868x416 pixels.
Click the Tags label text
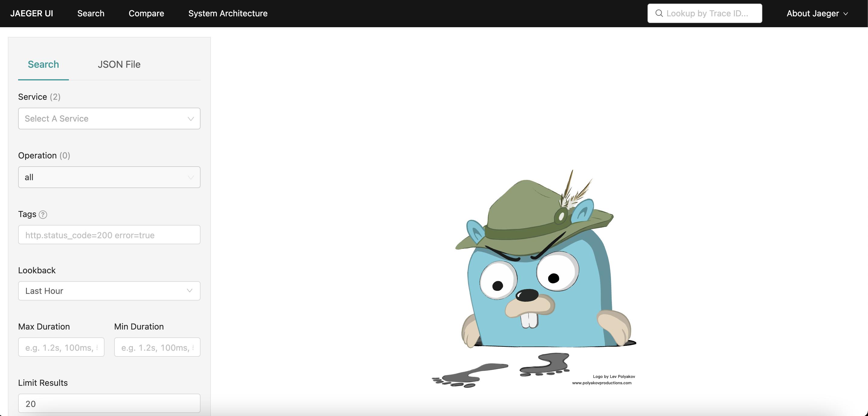click(x=27, y=214)
